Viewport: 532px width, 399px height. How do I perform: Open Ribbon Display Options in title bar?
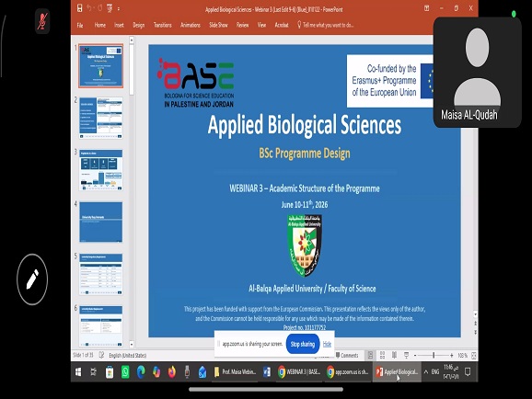[x=426, y=8]
